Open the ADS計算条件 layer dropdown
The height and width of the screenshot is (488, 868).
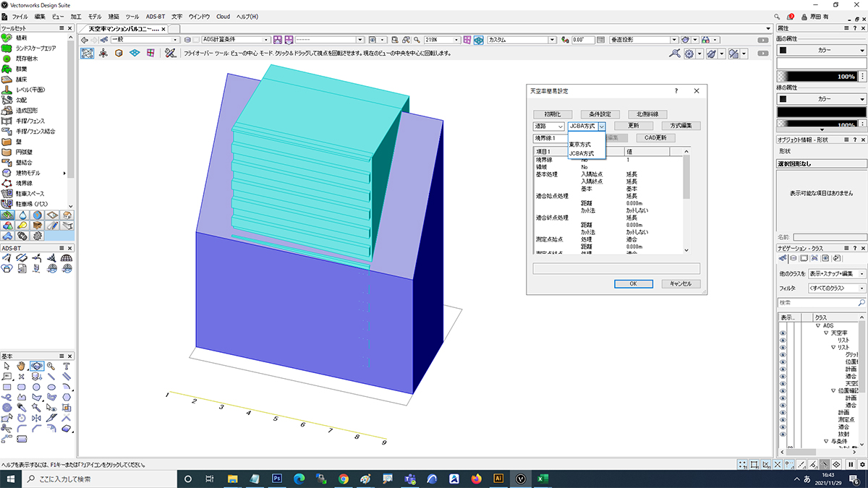(236, 40)
